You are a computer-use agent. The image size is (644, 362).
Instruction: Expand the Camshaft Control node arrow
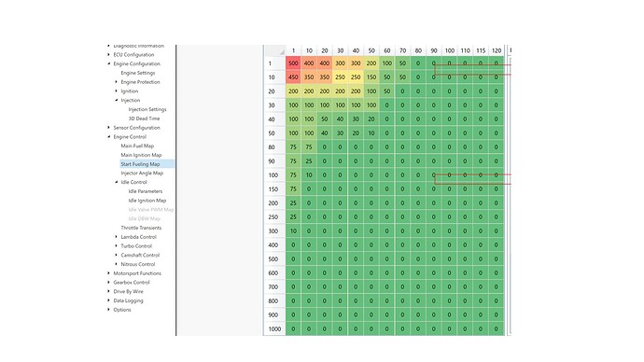pos(117,255)
